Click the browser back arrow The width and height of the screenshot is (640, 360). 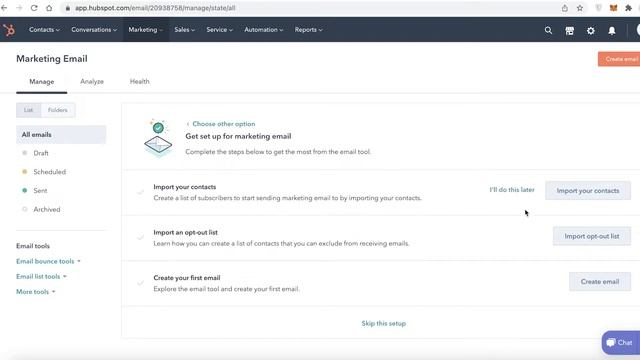point(4,8)
